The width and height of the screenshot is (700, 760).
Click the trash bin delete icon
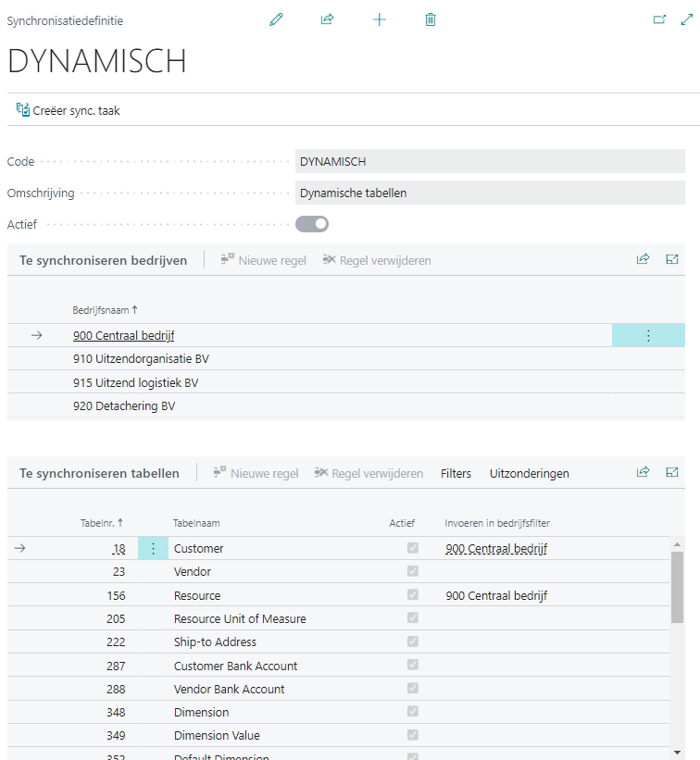431,19
